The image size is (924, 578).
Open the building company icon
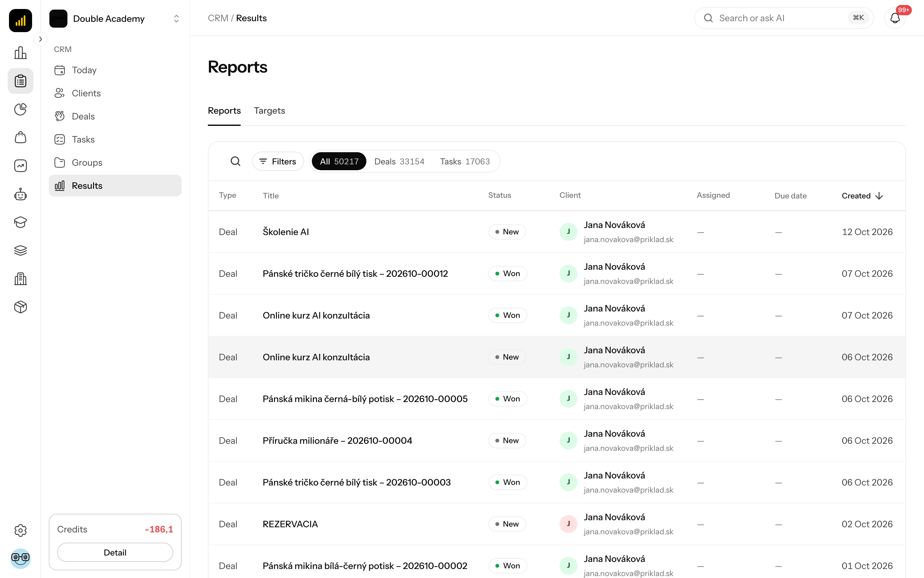coord(20,279)
